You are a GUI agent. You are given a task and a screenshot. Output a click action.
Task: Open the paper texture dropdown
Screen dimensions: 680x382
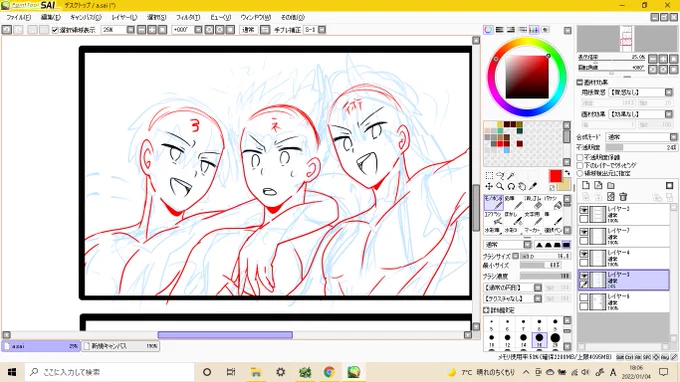pyautogui.click(x=669, y=92)
